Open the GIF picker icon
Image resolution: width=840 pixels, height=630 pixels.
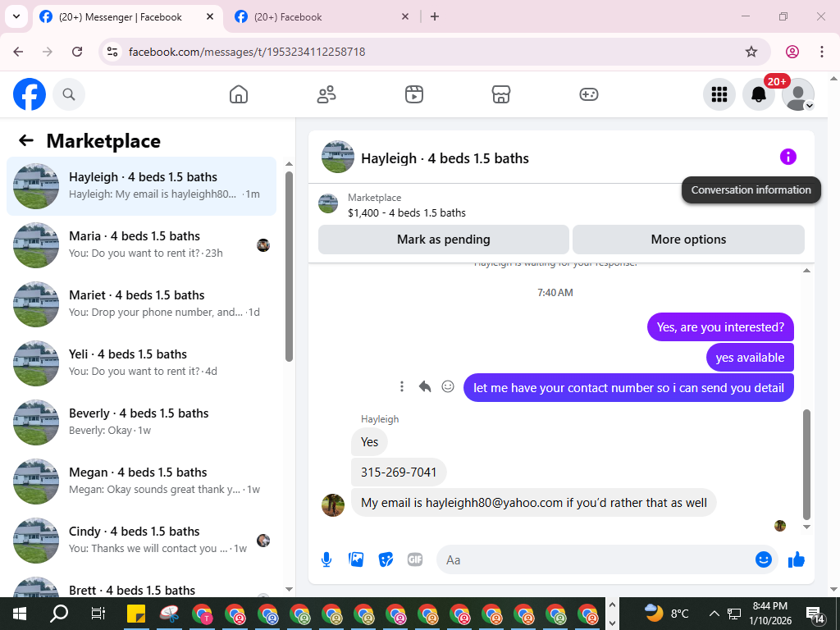click(x=415, y=559)
